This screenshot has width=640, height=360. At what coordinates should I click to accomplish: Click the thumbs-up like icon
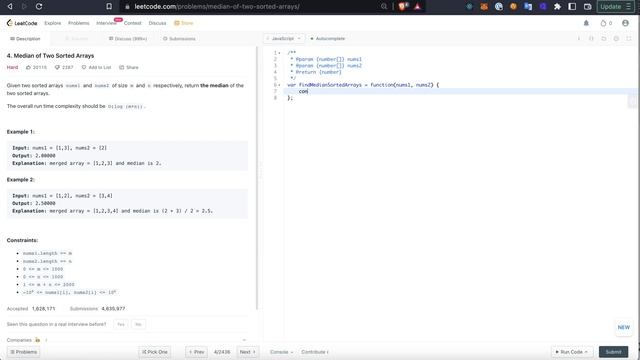point(29,67)
